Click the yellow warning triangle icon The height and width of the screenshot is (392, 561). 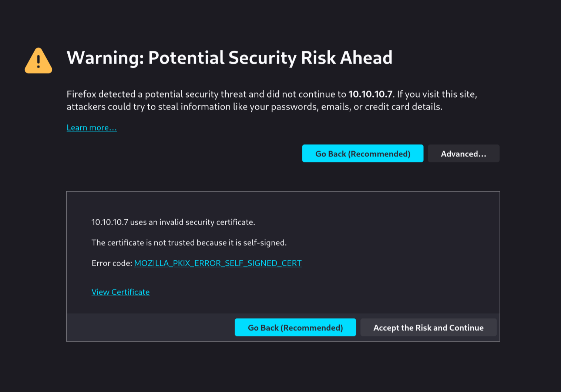click(x=38, y=61)
